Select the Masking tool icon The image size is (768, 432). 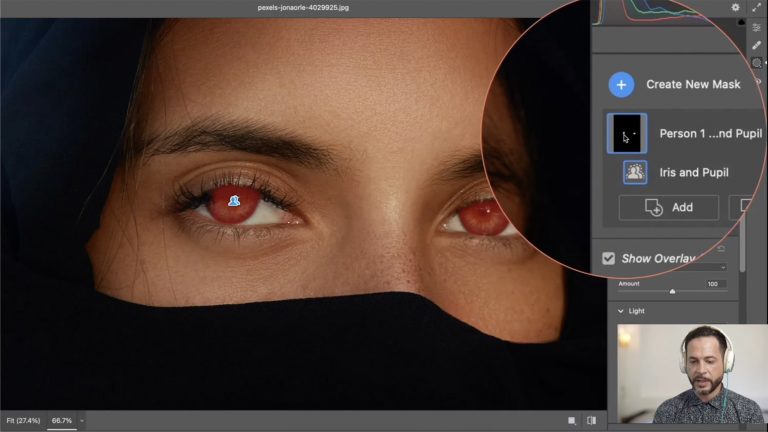pos(757,63)
